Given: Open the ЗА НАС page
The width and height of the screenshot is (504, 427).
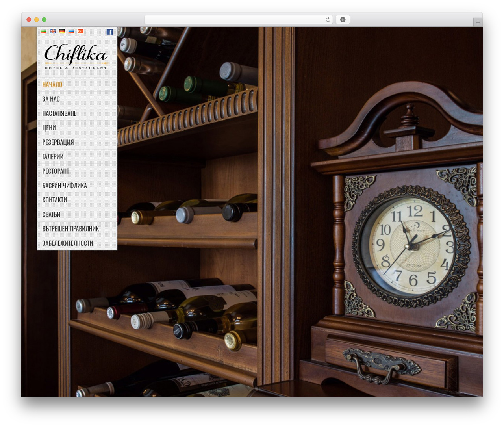Looking at the screenshot, I should tap(77, 99).
